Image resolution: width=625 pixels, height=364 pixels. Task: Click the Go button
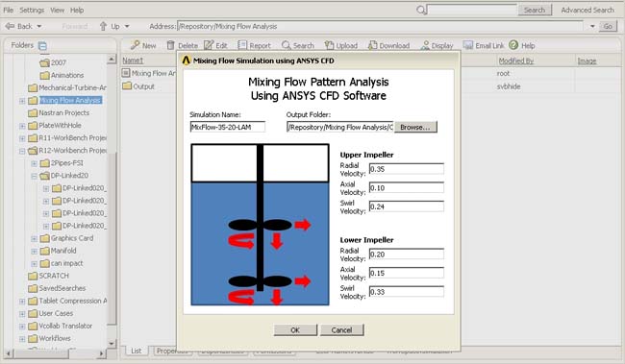click(608, 26)
